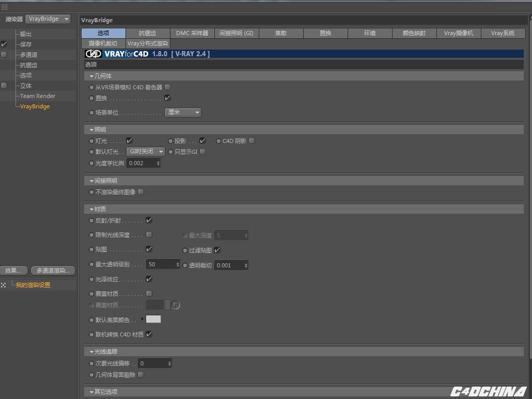This screenshot has height=399, width=532.
Task: Toggle the 灯光 checkbox
Action: tap(129, 141)
